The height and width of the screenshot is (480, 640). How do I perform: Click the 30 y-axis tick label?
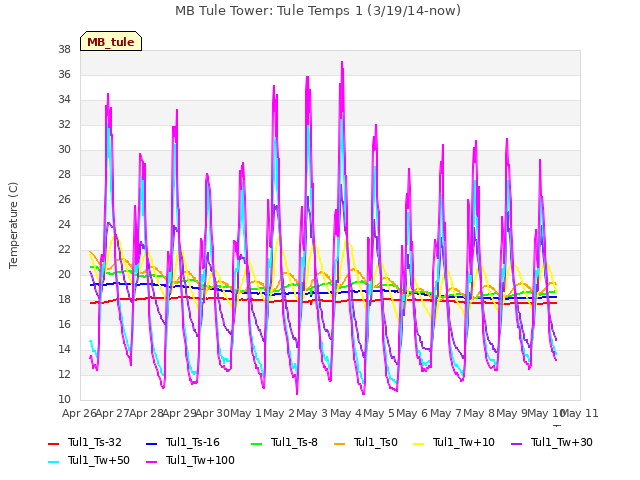64,149
